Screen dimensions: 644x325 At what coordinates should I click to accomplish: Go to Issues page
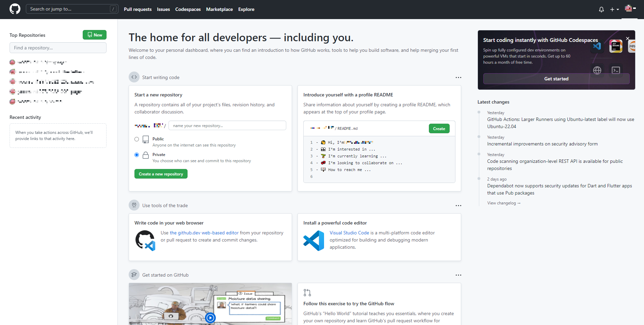(x=163, y=9)
